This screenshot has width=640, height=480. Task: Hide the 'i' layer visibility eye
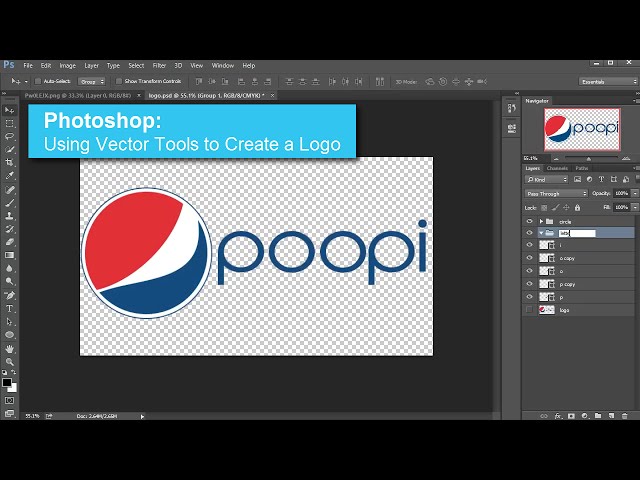click(x=529, y=245)
